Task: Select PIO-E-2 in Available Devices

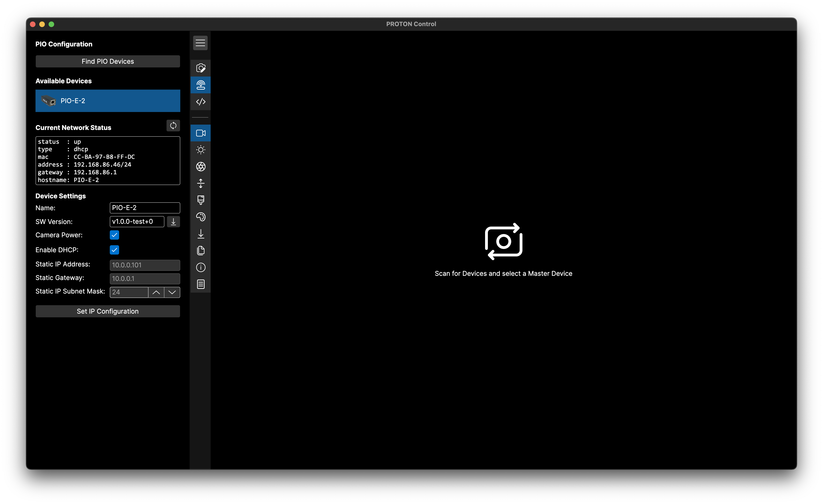Action: [108, 101]
